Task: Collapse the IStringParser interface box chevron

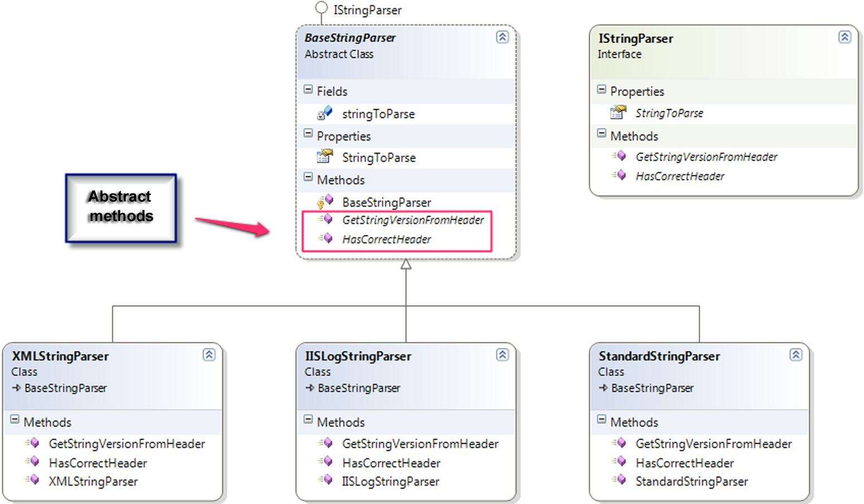Action: click(844, 37)
